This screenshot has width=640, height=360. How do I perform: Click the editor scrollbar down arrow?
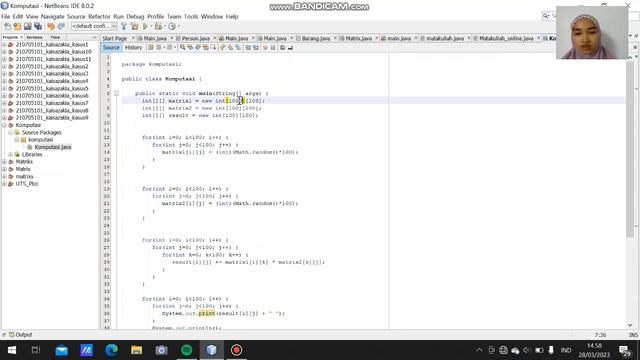(630, 325)
